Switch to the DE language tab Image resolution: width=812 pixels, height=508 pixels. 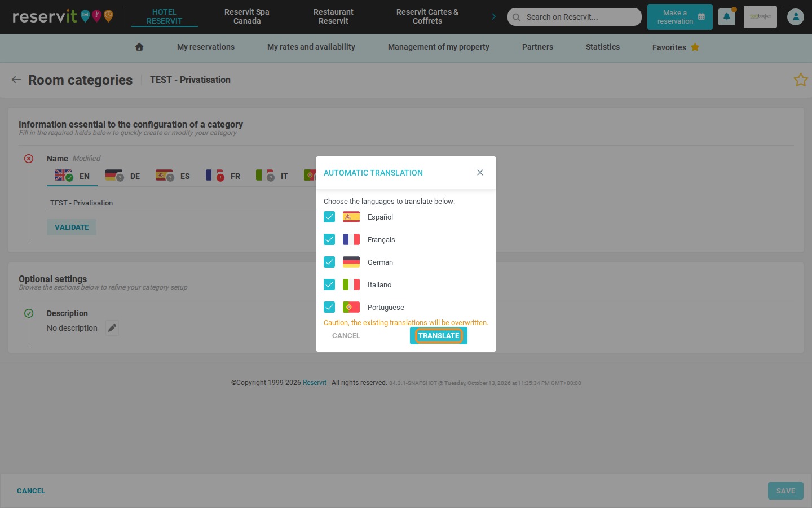tap(123, 176)
